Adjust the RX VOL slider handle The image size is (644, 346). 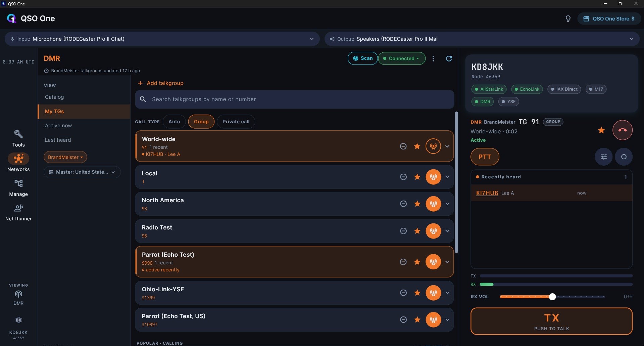[x=552, y=297]
